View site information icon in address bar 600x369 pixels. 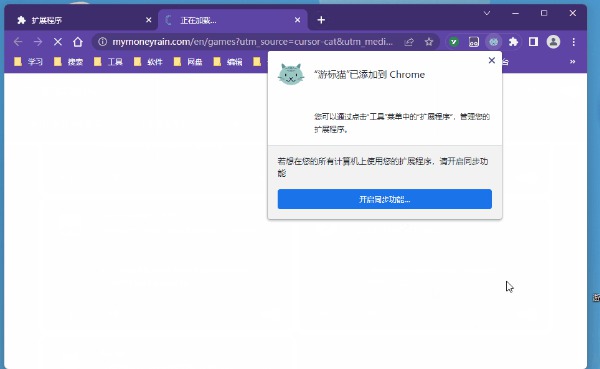coord(103,42)
